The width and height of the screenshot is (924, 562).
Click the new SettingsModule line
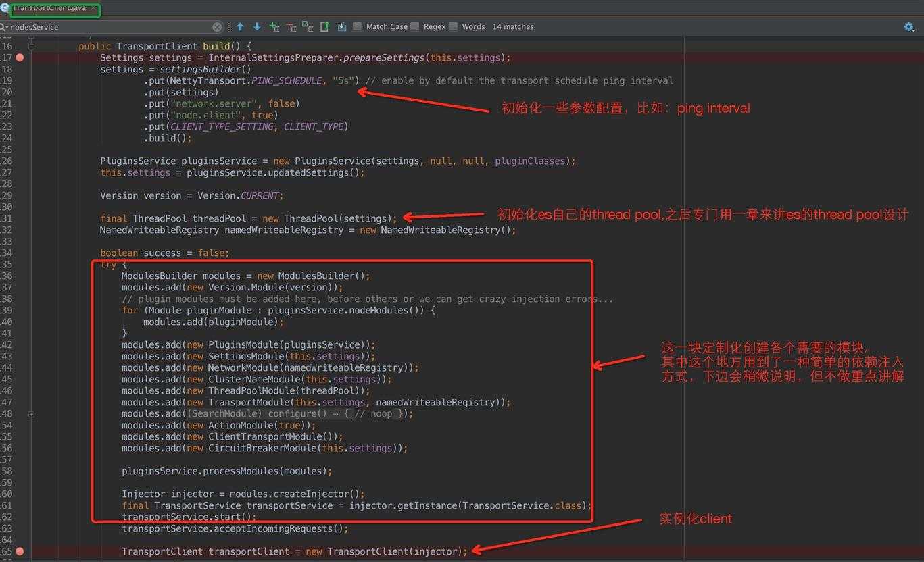point(249,357)
